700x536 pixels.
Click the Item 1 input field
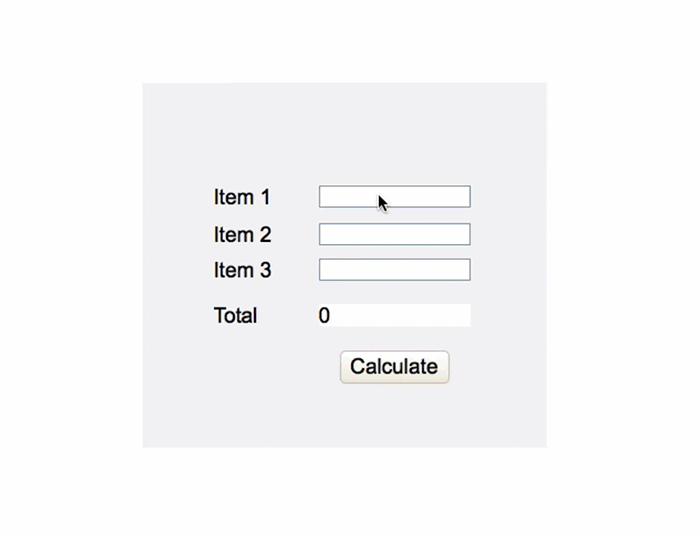[x=395, y=197]
